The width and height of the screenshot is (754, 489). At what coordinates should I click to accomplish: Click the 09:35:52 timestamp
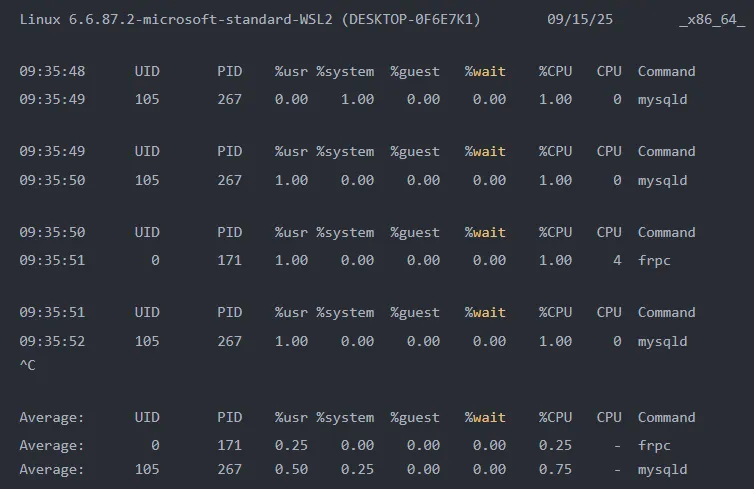[52, 341]
